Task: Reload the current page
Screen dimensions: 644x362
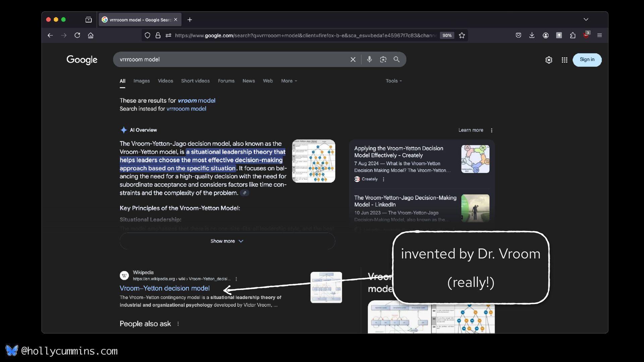Action: click(77, 35)
